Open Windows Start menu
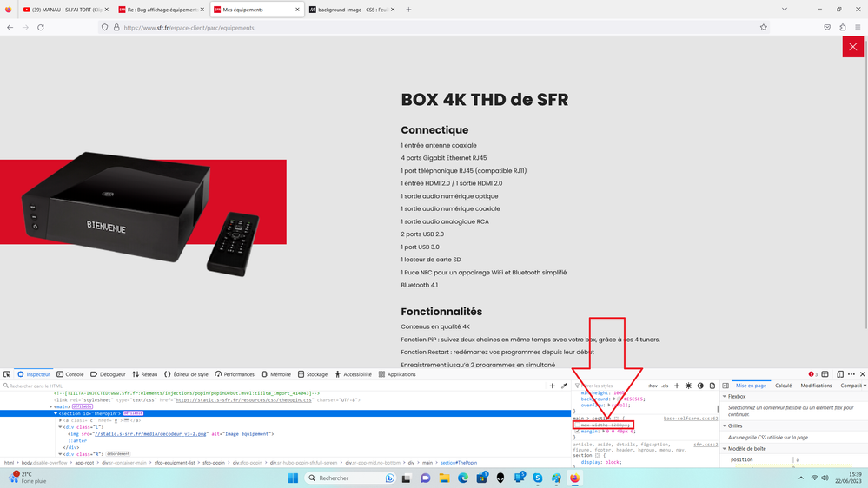This screenshot has height=488, width=868. point(293,478)
